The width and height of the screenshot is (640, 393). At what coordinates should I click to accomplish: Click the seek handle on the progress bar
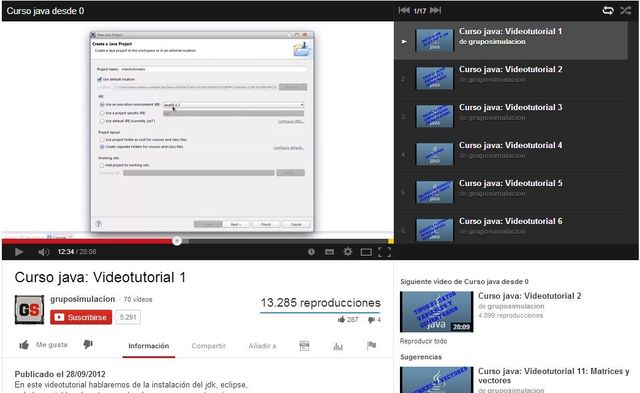[177, 241]
